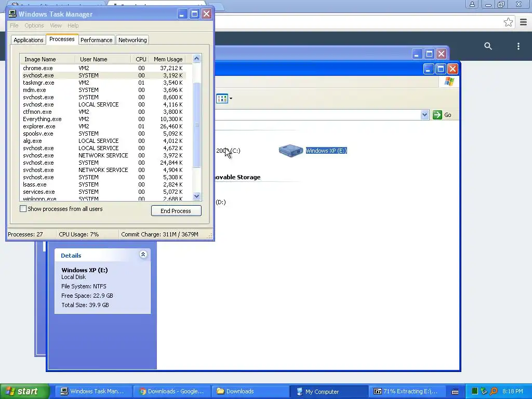
Task: Select the ctfmon.exe process row
Action: [x=103, y=112]
